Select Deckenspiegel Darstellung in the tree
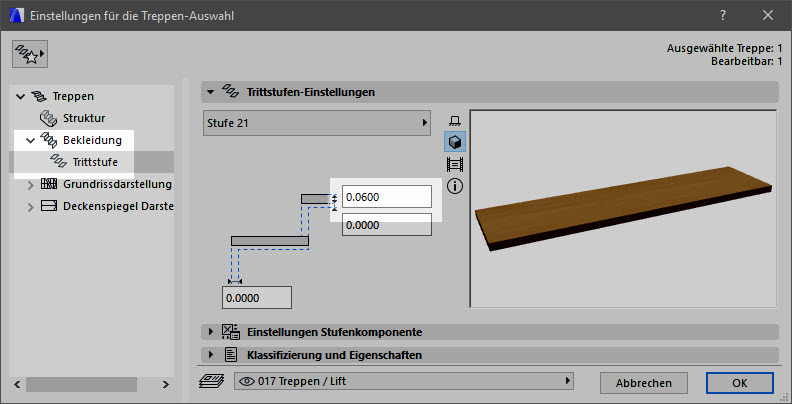This screenshot has width=792, height=404. click(118, 206)
